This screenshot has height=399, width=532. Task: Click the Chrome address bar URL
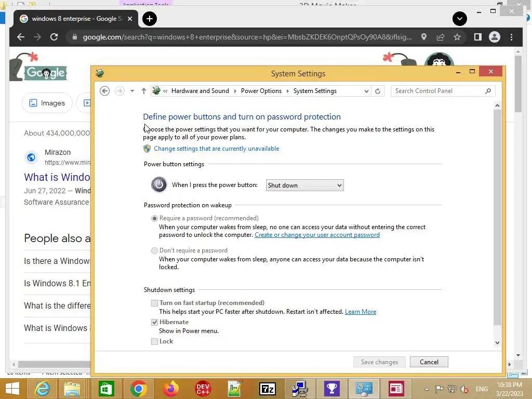[247, 37]
